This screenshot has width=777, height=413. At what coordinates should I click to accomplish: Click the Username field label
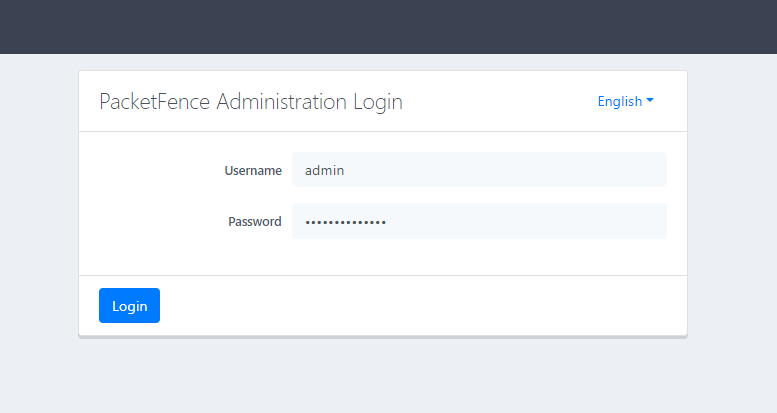point(253,171)
